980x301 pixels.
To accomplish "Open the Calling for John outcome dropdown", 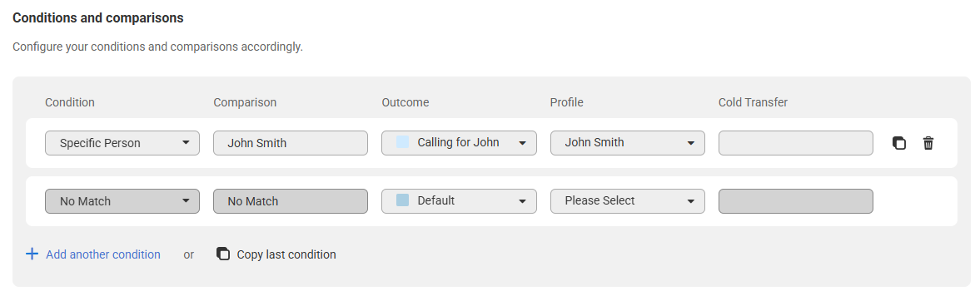I will [459, 143].
